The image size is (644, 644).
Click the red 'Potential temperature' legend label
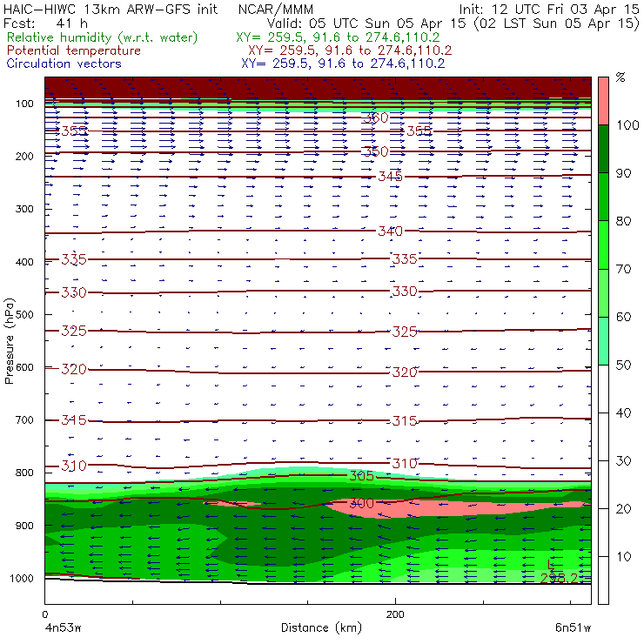(x=74, y=50)
